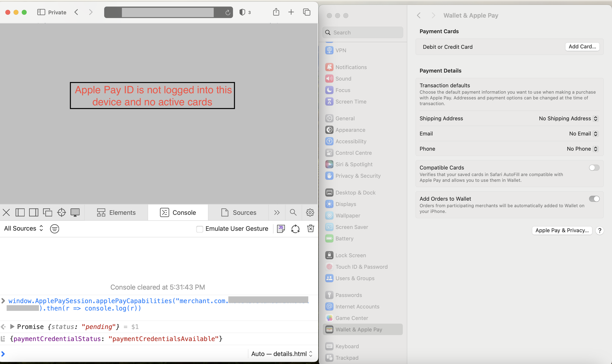Open Apple Pay & Privacy... info

coord(562,231)
